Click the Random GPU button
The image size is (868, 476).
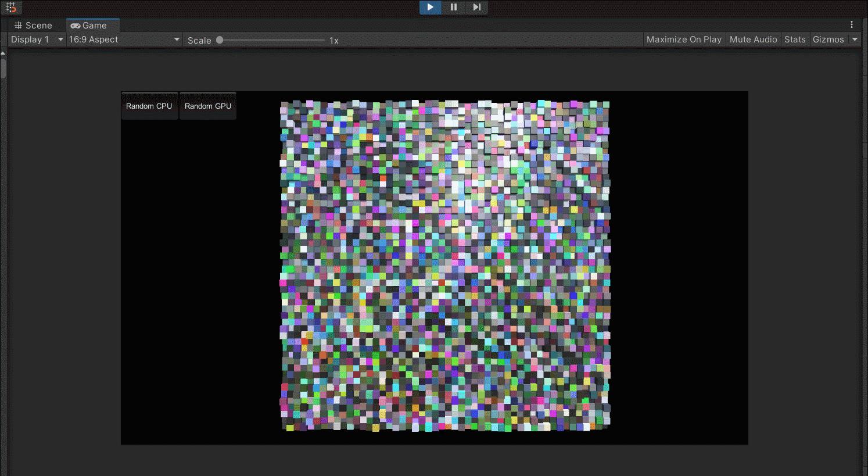point(207,105)
